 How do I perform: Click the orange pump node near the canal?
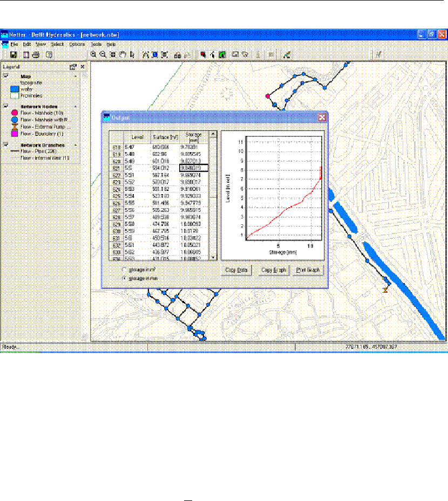(385, 290)
